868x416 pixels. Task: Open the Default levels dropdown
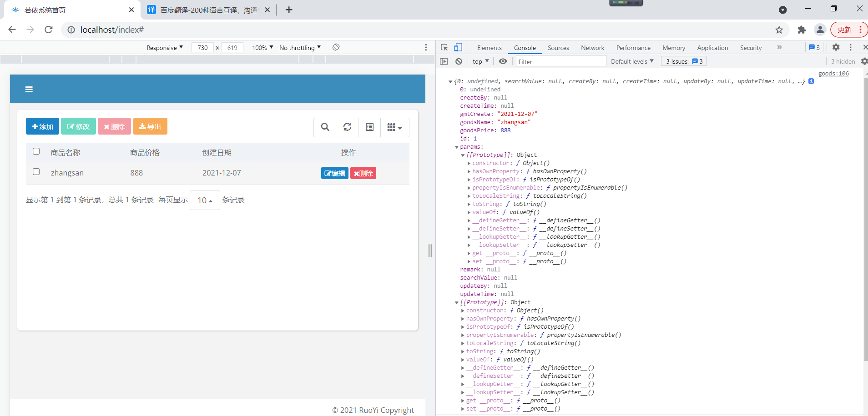(x=632, y=61)
